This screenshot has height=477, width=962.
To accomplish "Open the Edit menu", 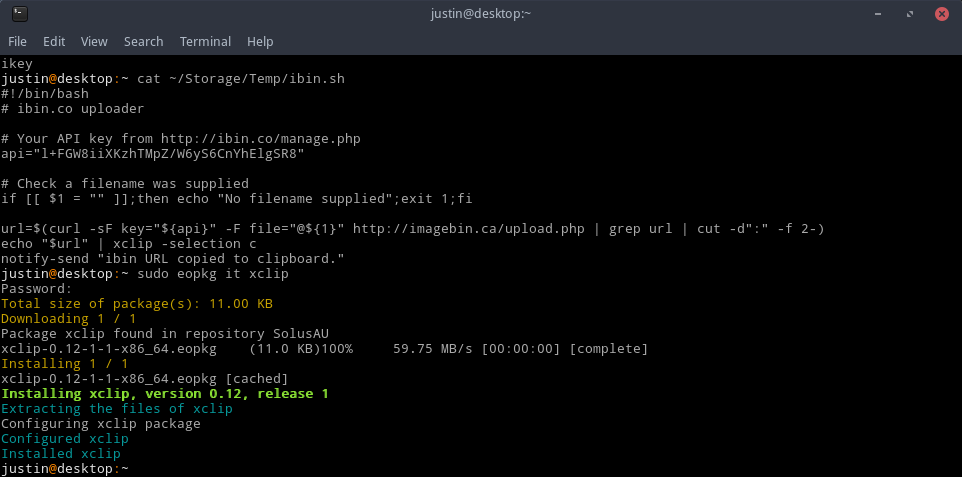I will click(54, 42).
